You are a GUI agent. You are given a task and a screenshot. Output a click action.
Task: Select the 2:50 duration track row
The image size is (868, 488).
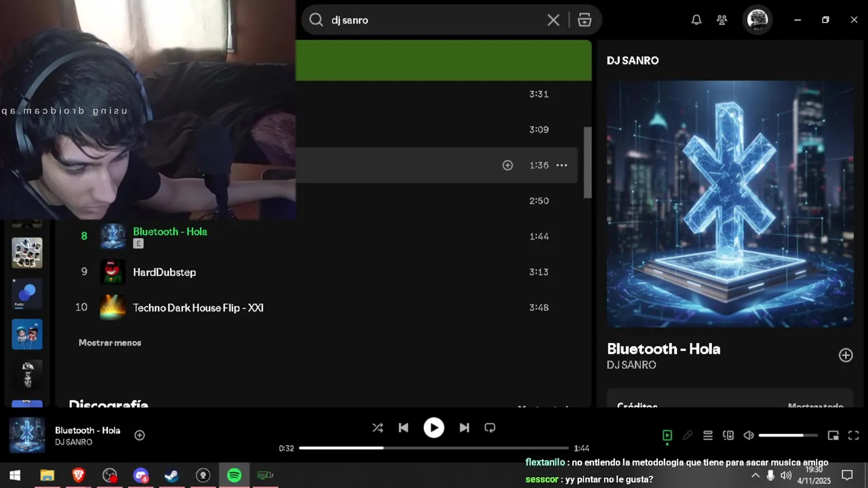[x=437, y=201]
